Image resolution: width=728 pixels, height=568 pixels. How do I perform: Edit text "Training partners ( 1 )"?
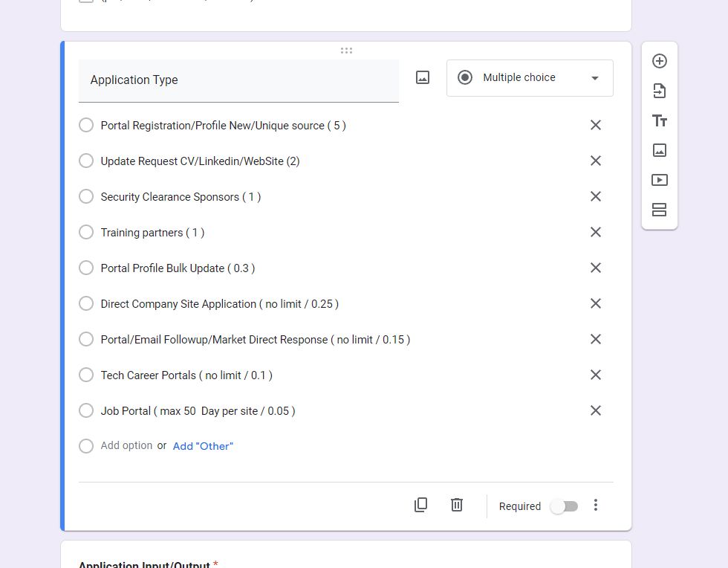pyautogui.click(x=153, y=233)
